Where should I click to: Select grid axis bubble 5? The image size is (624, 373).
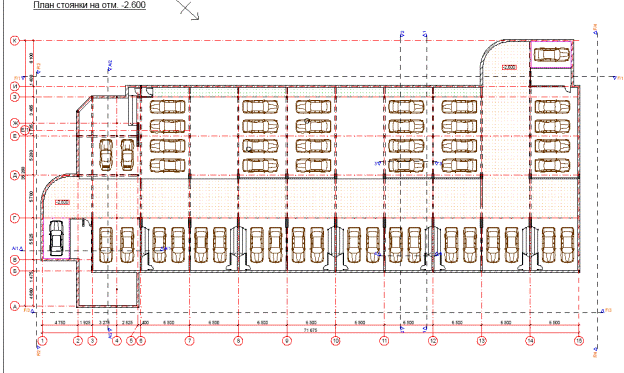tap(131, 341)
